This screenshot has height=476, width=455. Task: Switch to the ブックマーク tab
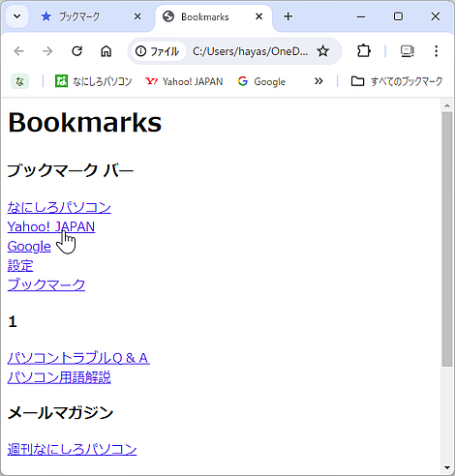[x=79, y=16]
